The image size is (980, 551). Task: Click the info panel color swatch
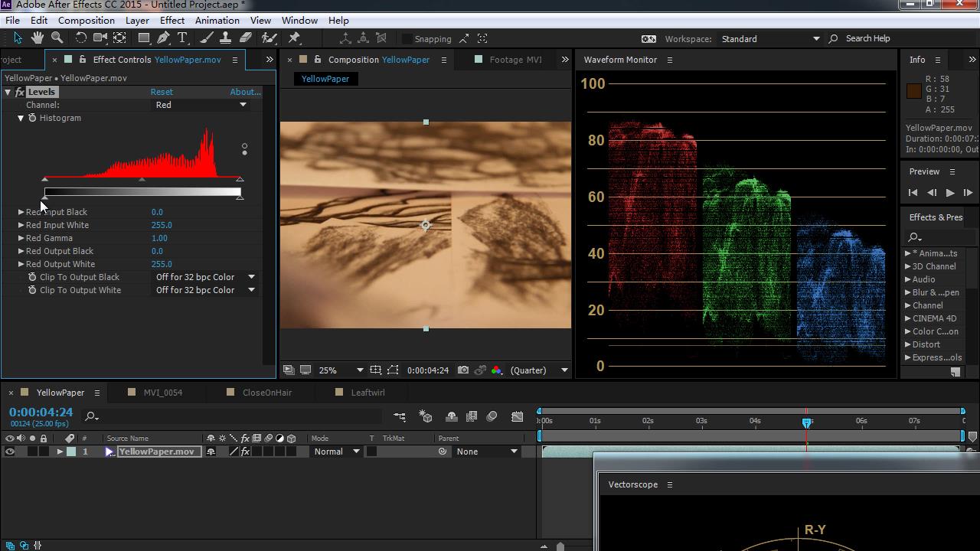click(x=913, y=92)
